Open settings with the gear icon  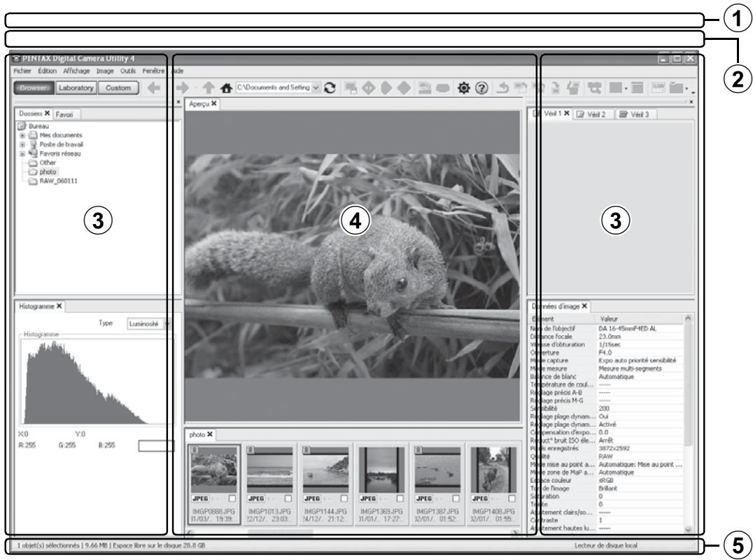pyautogui.click(x=463, y=88)
